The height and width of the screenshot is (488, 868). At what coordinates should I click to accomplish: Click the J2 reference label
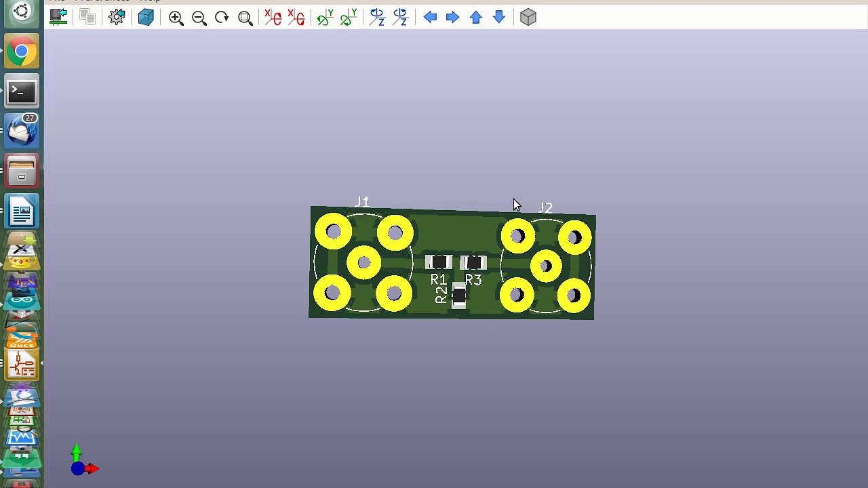click(545, 207)
